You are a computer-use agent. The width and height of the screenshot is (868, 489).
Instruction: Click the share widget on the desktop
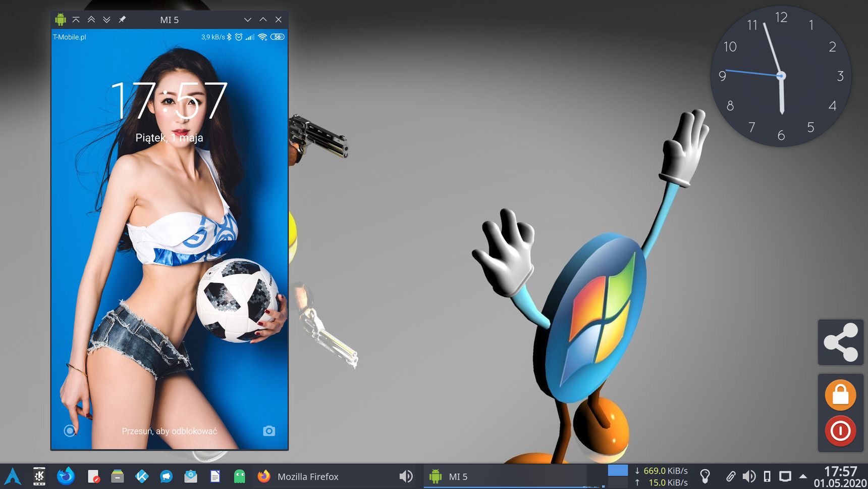pyautogui.click(x=841, y=343)
